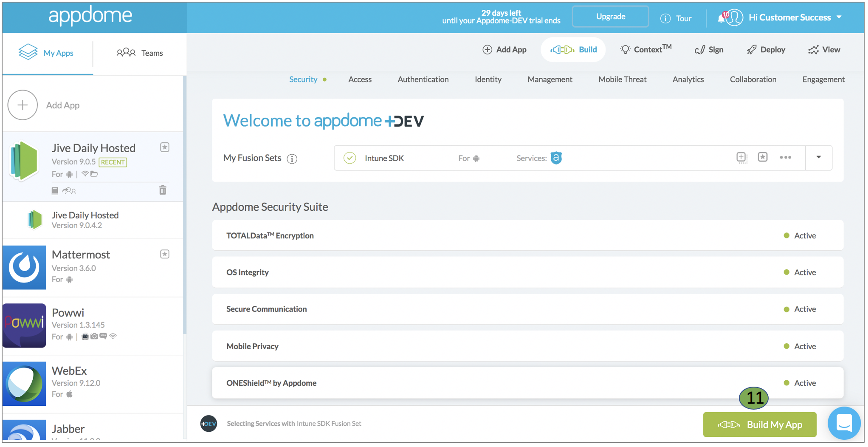Open the Context workflow step
The height and width of the screenshot is (447, 868).
point(645,49)
